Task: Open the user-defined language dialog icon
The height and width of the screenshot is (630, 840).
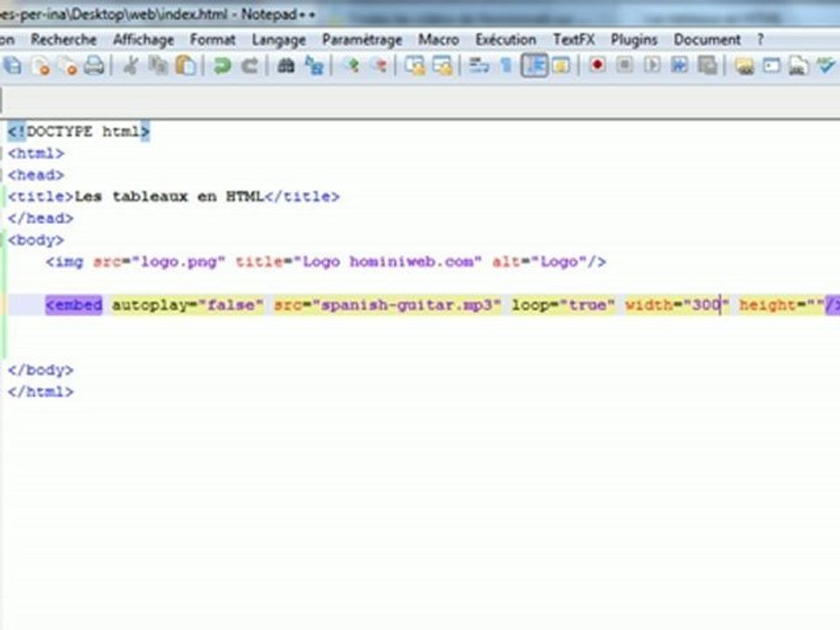Action: click(561, 66)
